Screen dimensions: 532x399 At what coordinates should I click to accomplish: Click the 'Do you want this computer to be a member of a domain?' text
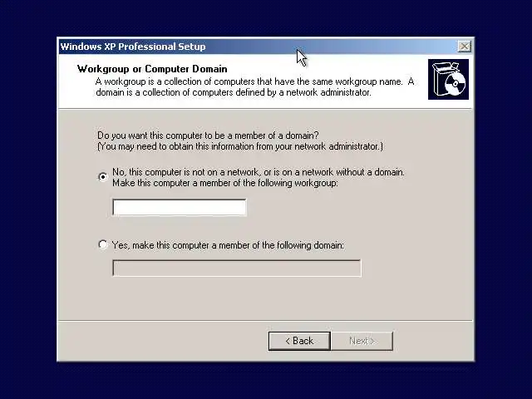208,135
